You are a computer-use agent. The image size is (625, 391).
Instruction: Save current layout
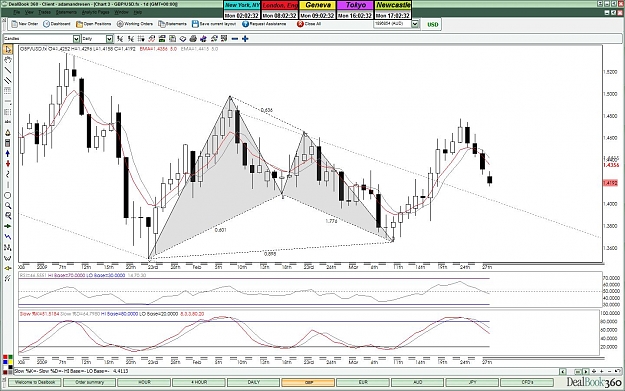(214, 24)
